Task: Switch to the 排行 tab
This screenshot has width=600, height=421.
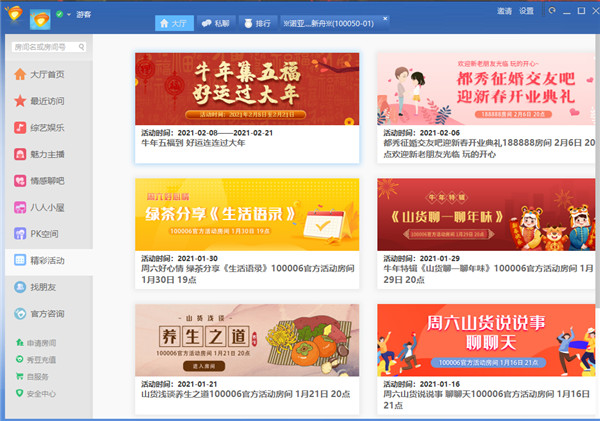Action: click(258, 23)
